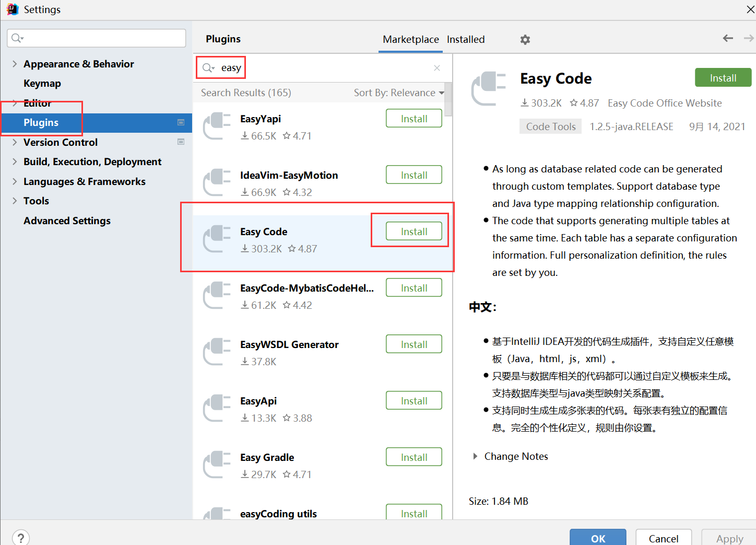The image size is (756, 545).
Task: Expand the Tools section
Action: pos(15,201)
